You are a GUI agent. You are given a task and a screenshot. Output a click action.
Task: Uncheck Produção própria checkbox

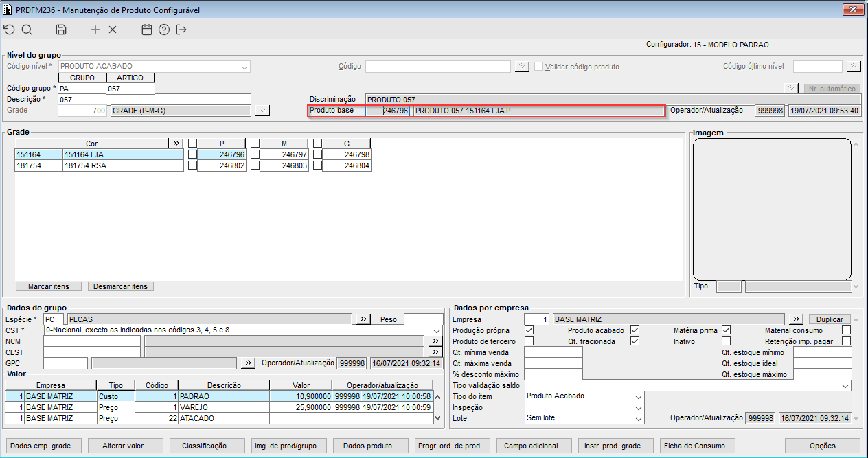click(x=529, y=330)
